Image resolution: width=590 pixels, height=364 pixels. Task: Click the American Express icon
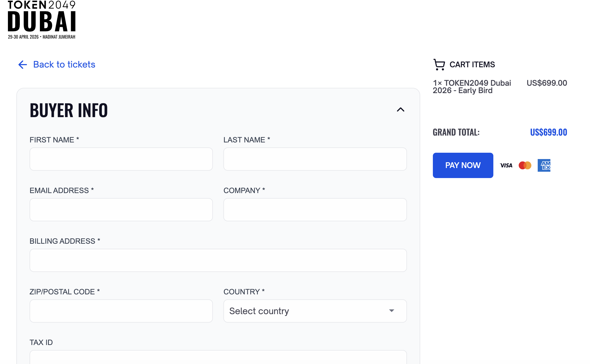(x=544, y=165)
